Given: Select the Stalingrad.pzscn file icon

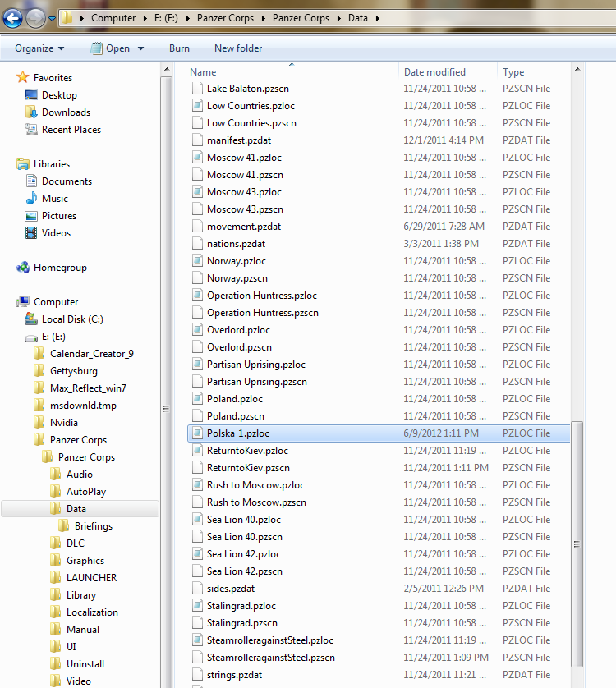Looking at the screenshot, I should (x=197, y=622).
